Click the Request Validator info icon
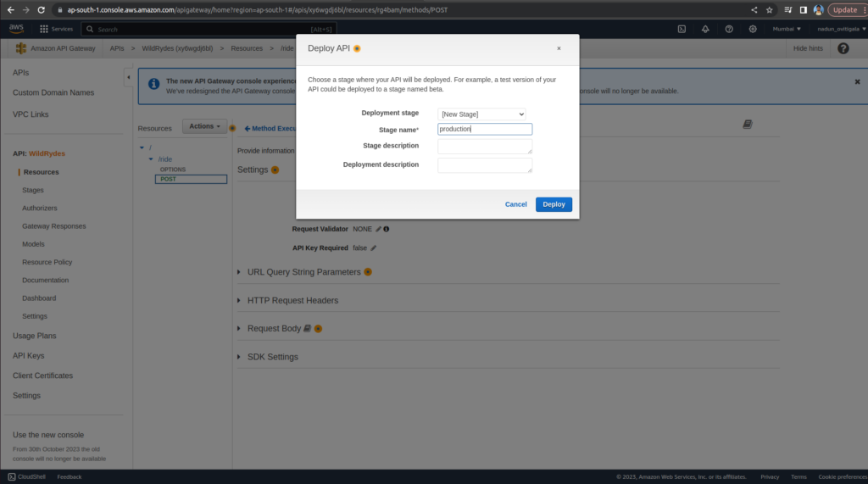The width and height of the screenshot is (868, 484). 387,229
